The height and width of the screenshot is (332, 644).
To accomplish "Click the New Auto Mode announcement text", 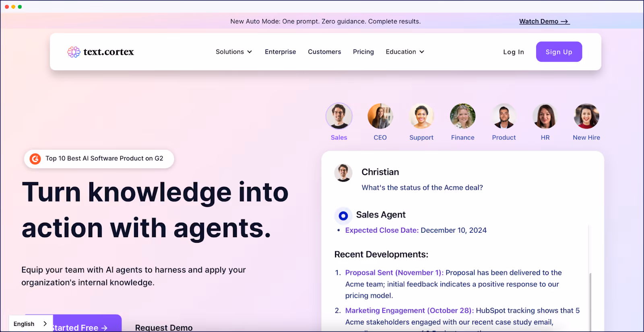I will tap(326, 21).
